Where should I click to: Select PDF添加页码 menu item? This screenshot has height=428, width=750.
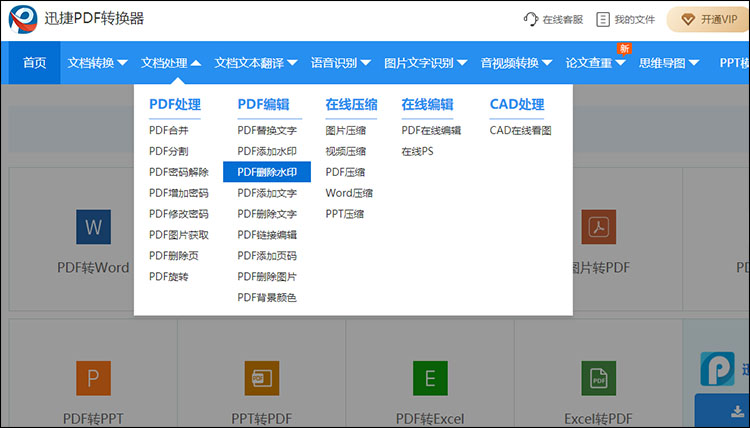point(267,256)
